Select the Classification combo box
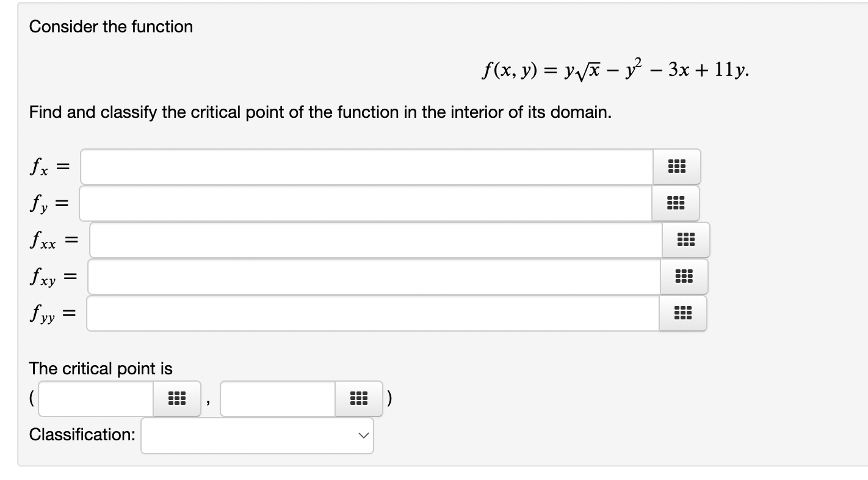The width and height of the screenshot is (868, 480). pos(256,435)
